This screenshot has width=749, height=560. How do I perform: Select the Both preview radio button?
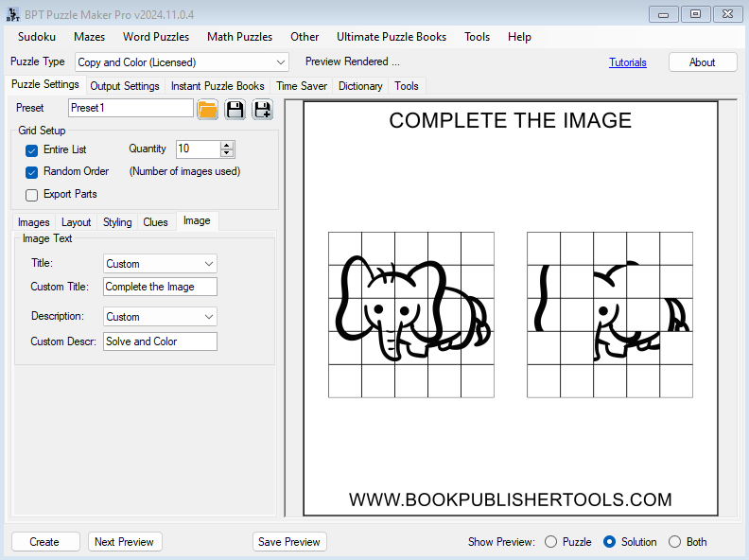click(674, 542)
